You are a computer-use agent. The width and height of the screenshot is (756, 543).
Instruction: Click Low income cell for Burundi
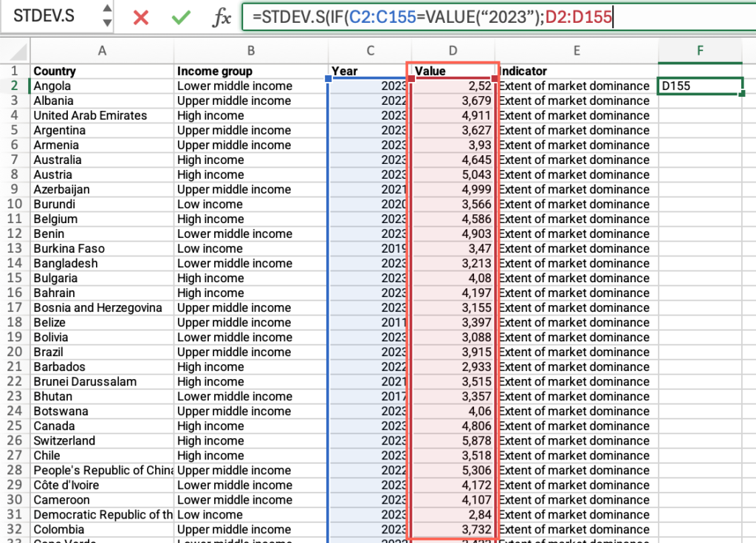251,204
